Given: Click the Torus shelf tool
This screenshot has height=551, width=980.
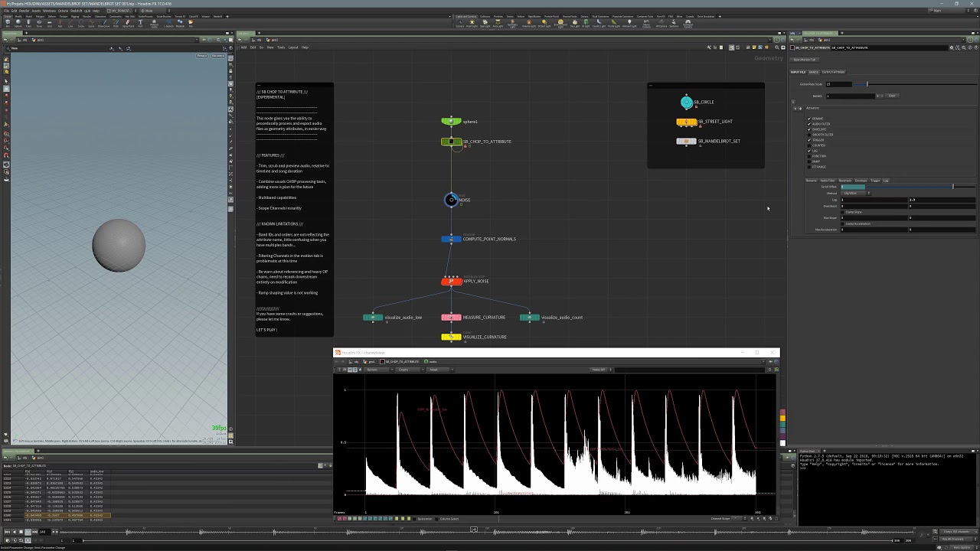Looking at the screenshot, I should point(39,23).
